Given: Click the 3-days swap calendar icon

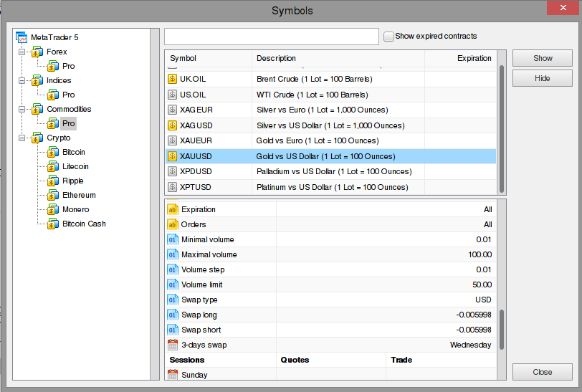Looking at the screenshot, I should click(173, 345).
